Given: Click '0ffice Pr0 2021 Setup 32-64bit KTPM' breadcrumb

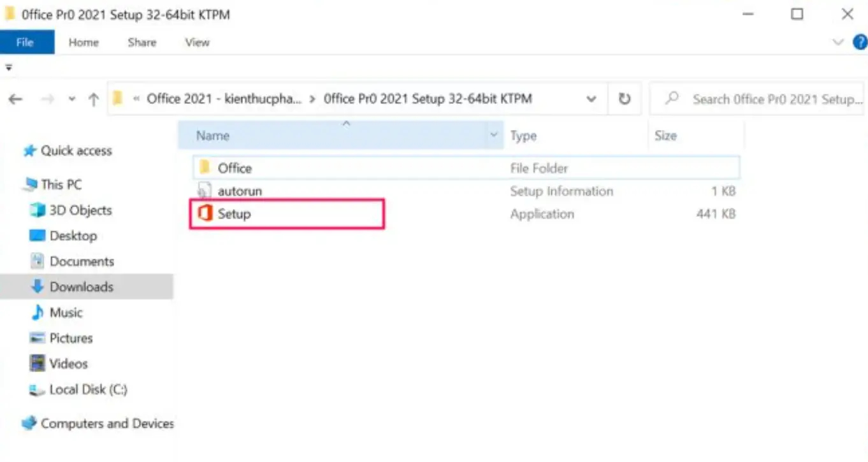Looking at the screenshot, I should (428, 99).
